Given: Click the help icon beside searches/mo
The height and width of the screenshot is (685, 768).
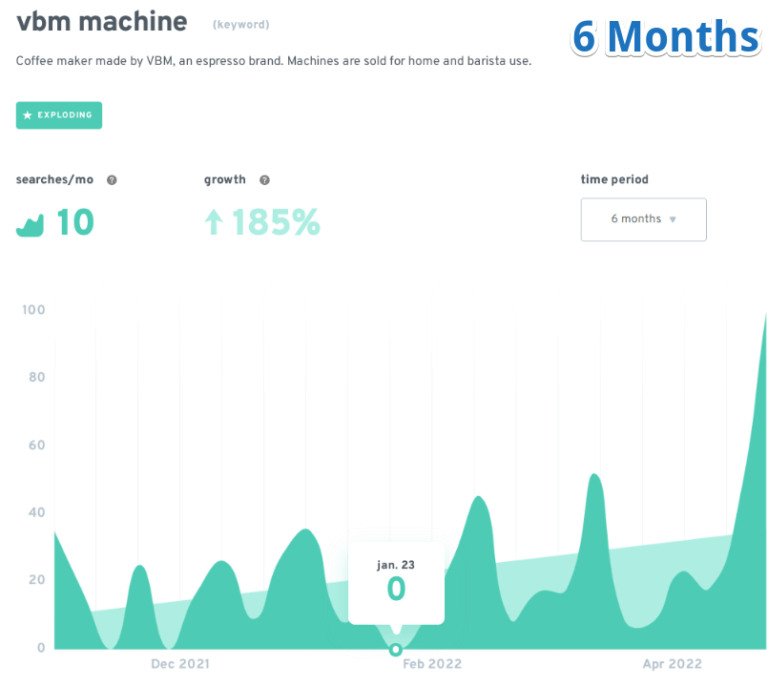Looking at the screenshot, I should pos(112,180).
